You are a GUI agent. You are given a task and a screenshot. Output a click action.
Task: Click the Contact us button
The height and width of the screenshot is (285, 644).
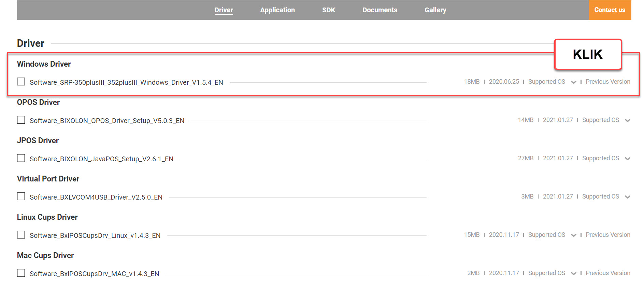(x=610, y=10)
